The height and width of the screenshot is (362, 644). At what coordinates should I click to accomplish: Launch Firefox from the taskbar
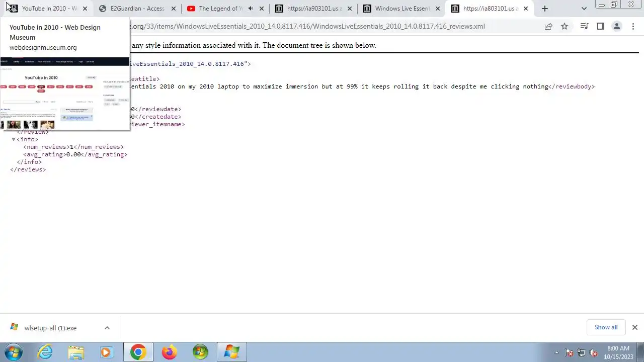[169, 352]
